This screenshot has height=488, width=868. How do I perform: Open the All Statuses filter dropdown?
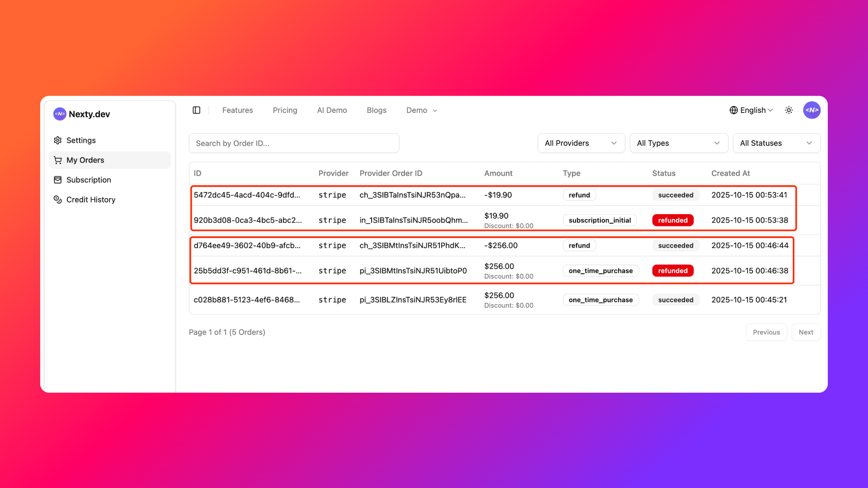(x=776, y=143)
